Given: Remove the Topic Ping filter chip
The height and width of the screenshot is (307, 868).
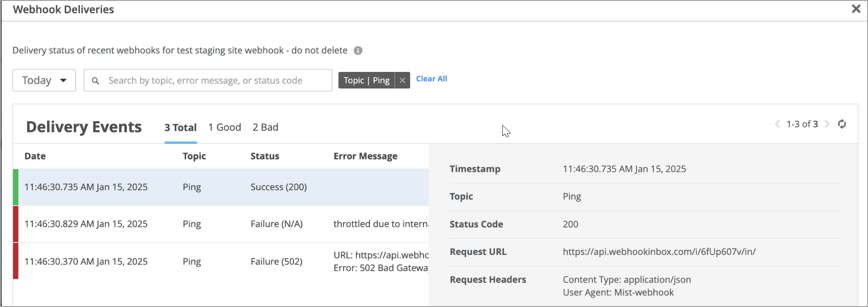Looking at the screenshot, I should tap(402, 80).
